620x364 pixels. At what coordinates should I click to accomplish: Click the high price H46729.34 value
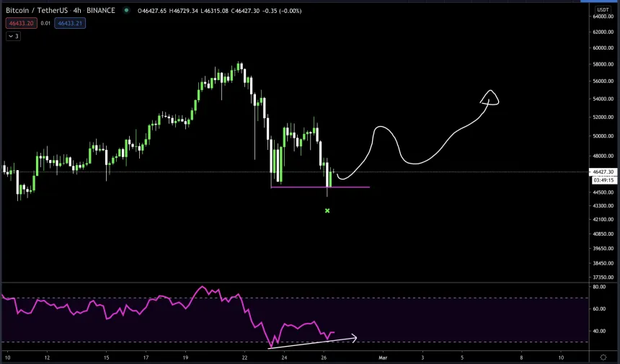pyautogui.click(x=183, y=11)
